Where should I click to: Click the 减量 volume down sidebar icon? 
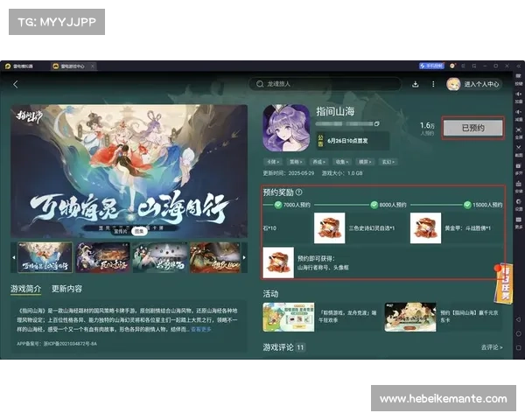[x=518, y=115]
